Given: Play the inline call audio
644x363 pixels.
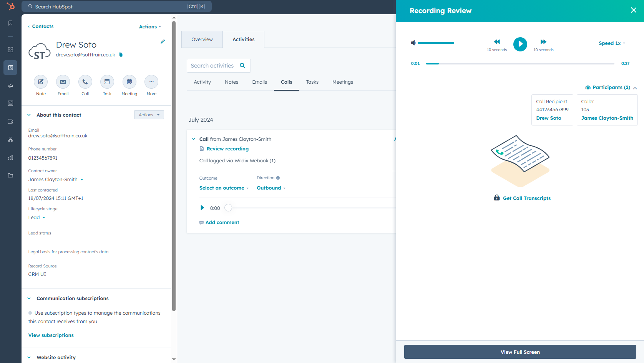Looking at the screenshot, I should (x=202, y=208).
